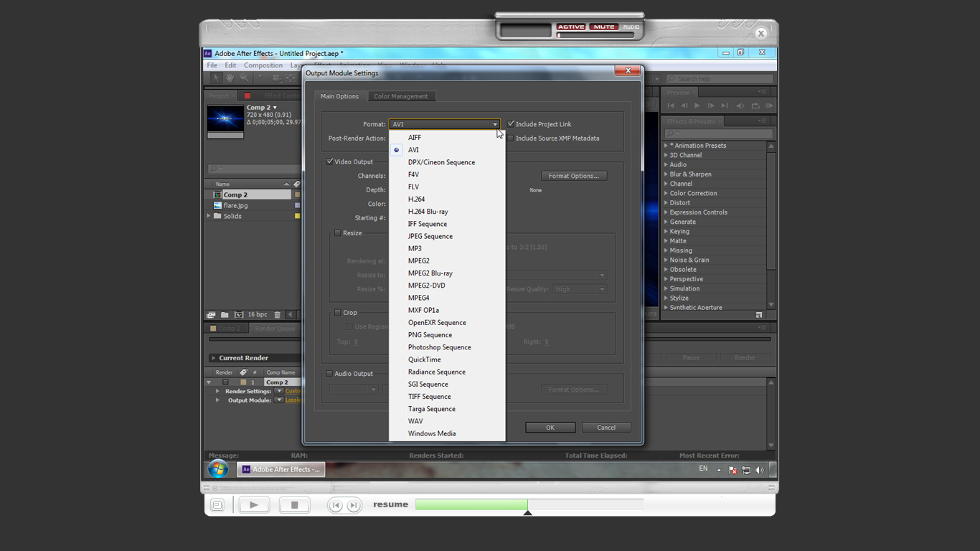Mute audio in the Preview panel
Image resolution: width=980 pixels, height=551 pixels.
(740, 105)
